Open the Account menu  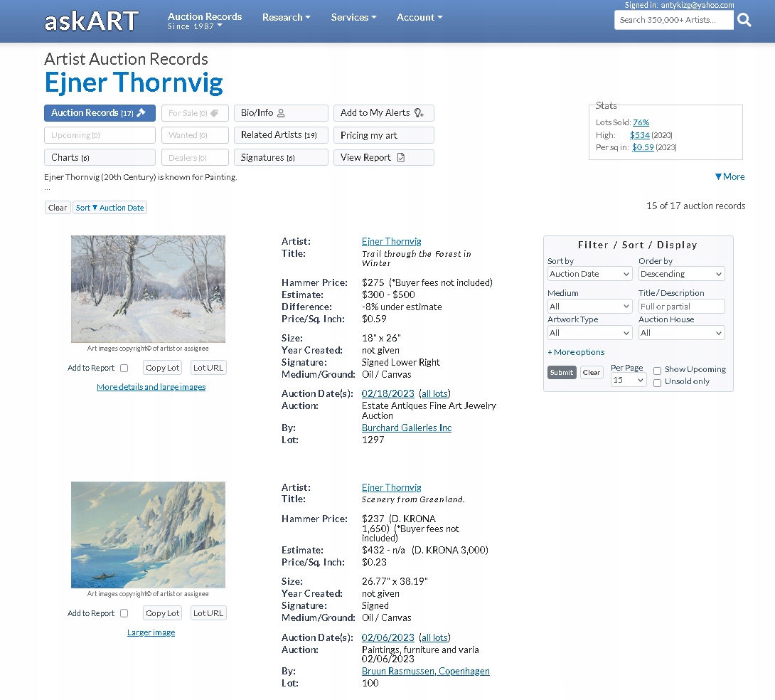point(419,17)
